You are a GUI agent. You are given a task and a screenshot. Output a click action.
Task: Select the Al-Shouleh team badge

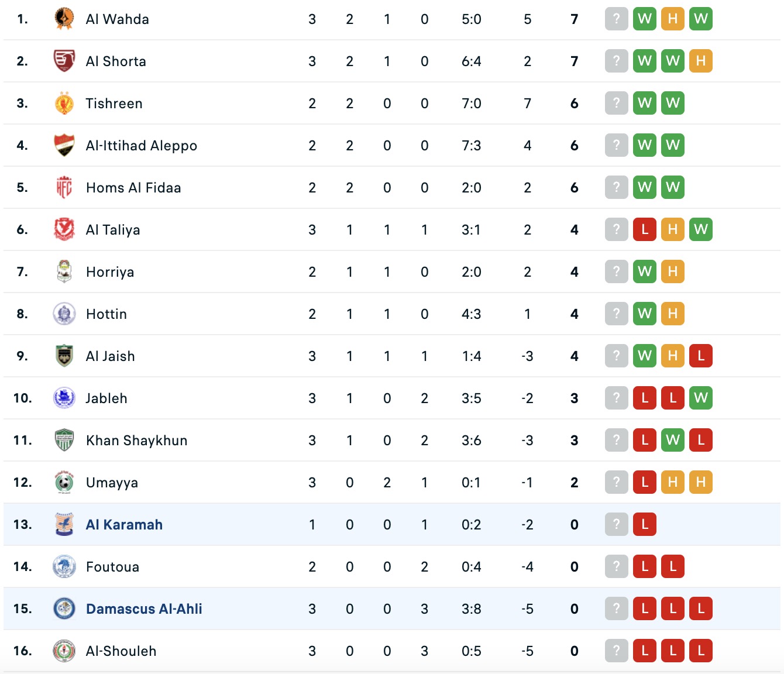coord(64,651)
